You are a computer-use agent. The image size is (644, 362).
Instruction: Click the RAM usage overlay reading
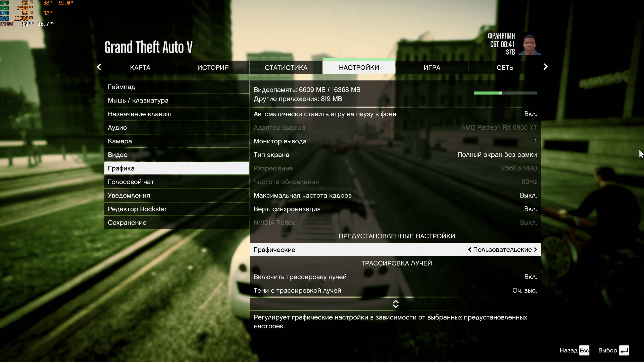pyautogui.click(x=23, y=18)
